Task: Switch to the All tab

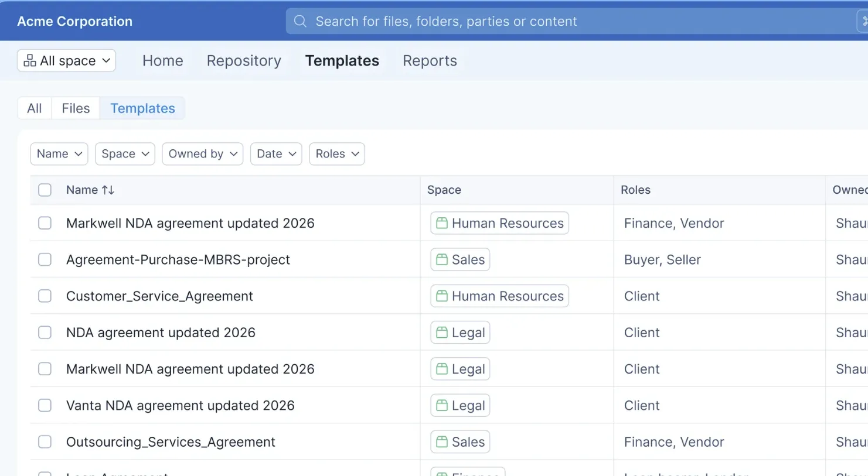Action: click(x=35, y=108)
